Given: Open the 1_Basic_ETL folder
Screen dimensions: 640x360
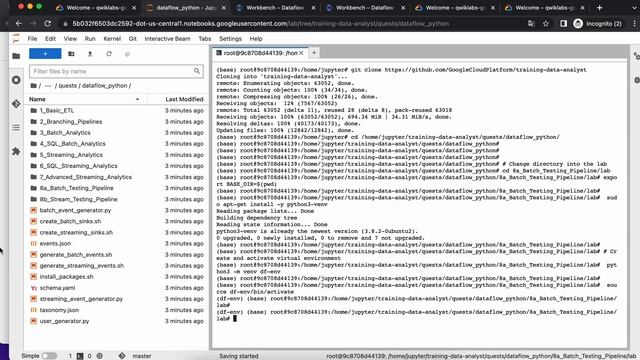Looking at the screenshot, I should tap(57, 111).
